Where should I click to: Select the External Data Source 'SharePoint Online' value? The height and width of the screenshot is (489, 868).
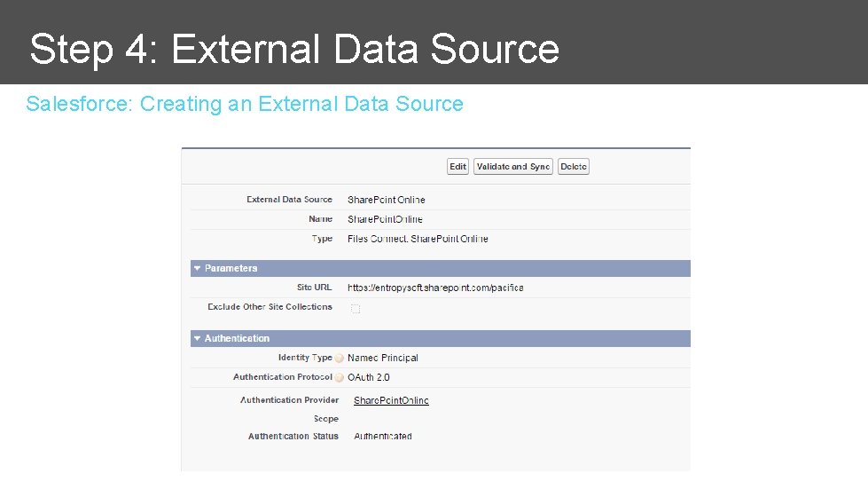click(387, 200)
